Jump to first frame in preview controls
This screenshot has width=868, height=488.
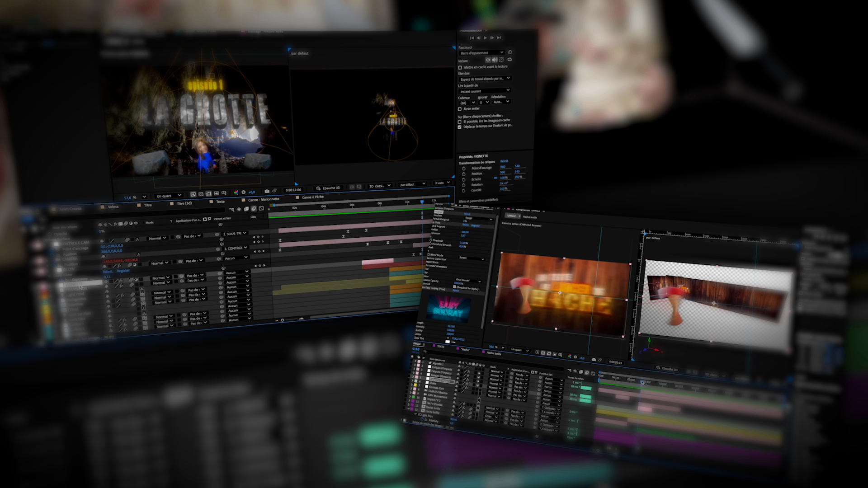click(x=472, y=38)
